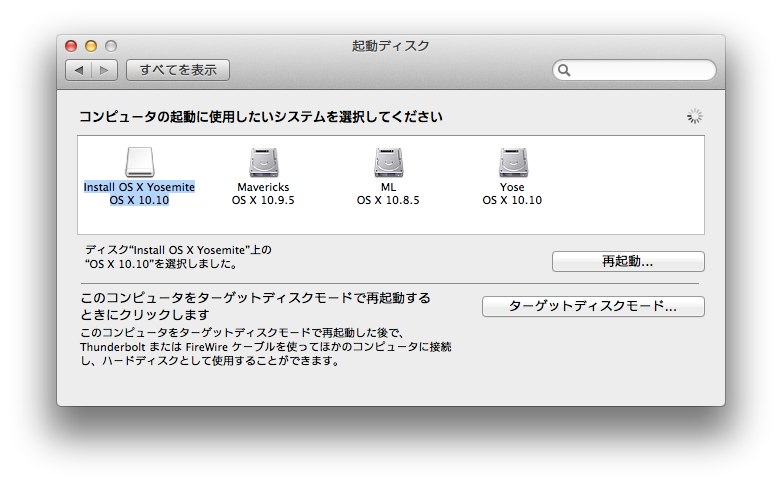This screenshot has height=485, width=782.
Task: Choose the ML hard drive icon
Action: (389, 162)
